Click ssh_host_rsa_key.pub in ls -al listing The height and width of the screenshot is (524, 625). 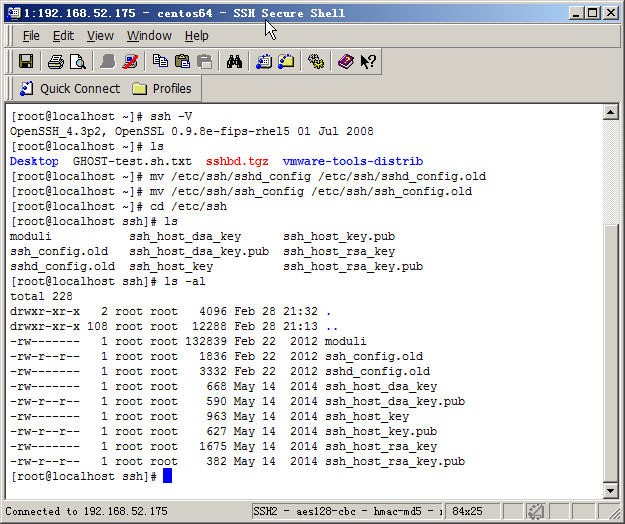pos(395,461)
